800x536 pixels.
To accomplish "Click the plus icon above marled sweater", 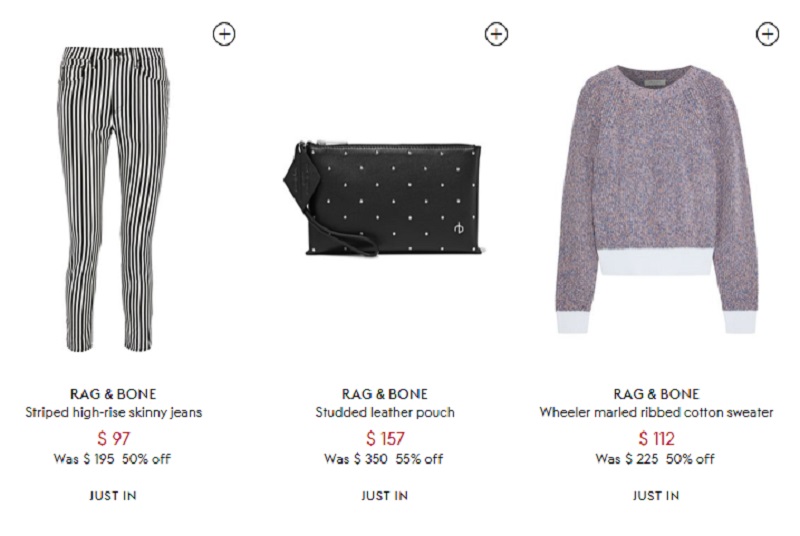I will pyautogui.click(x=767, y=34).
